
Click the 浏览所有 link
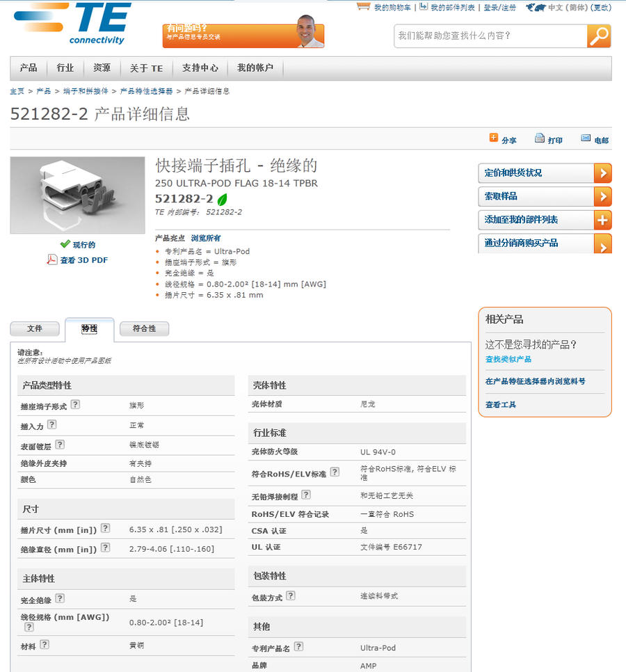[206, 239]
